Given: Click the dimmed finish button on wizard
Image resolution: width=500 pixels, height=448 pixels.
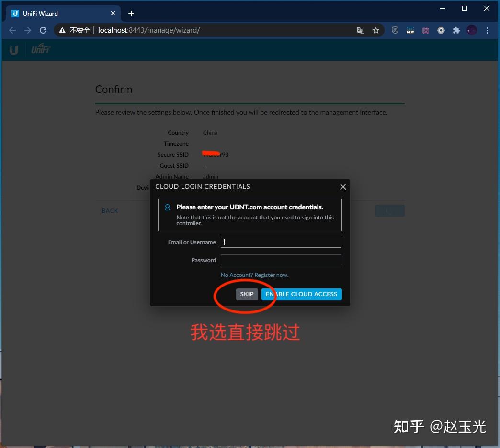Looking at the screenshot, I should [x=390, y=211].
